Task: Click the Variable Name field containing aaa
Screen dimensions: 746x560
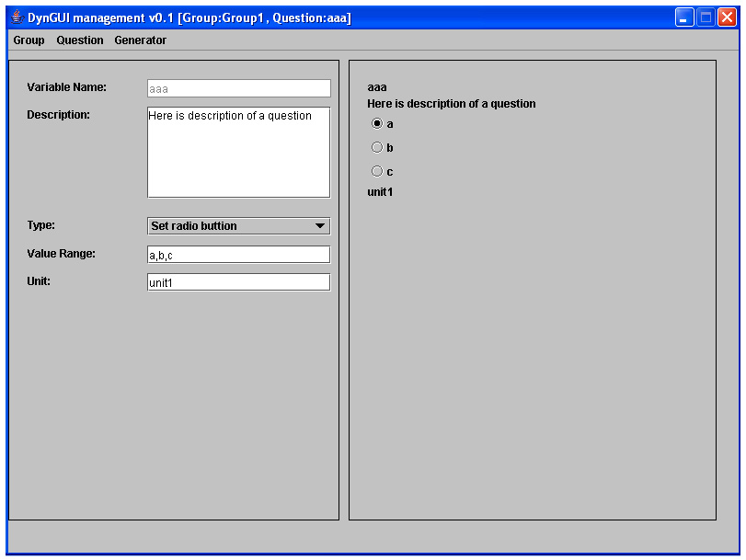Action: pyautogui.click(x=238, y=88)
